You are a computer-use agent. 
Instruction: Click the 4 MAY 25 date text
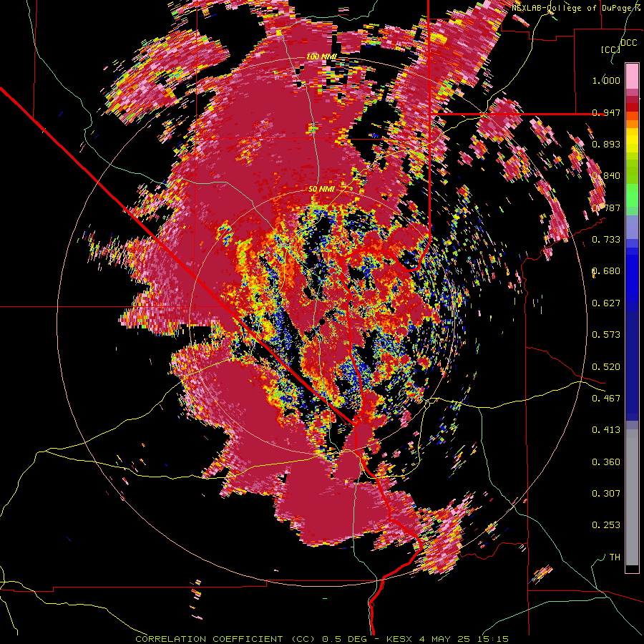pos(445,639)
